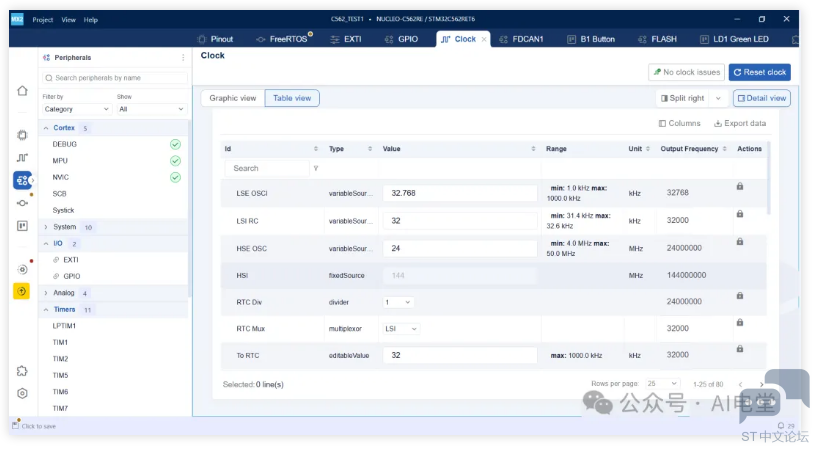Open the View menu
The image size is (818, 452).
pos(68,19)
